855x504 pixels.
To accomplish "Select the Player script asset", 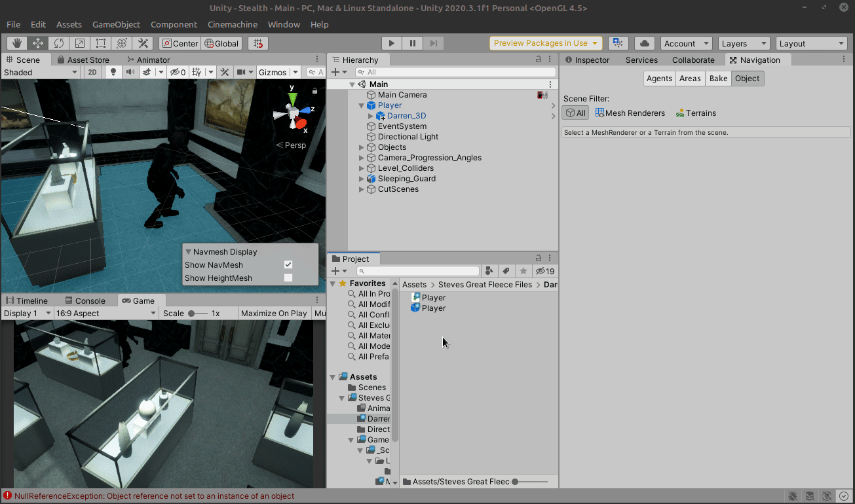I will point(428,297).
